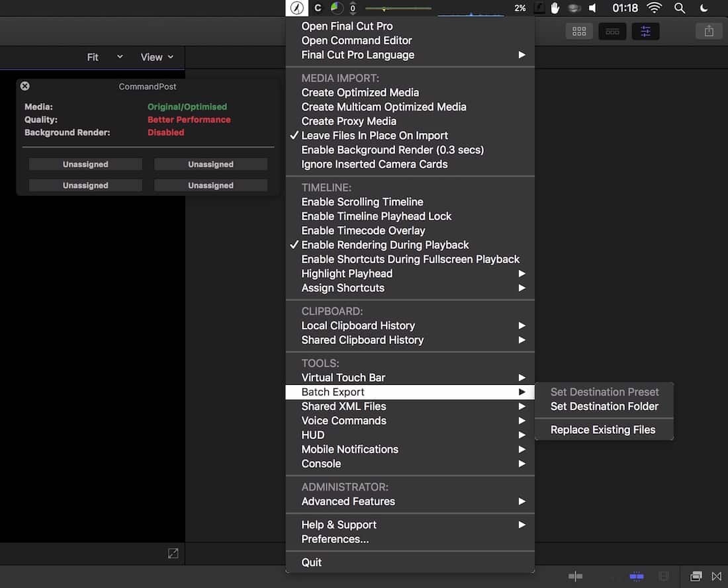Open the effects browser icon
Viewport: 728px width, 588px height.
pos(696,576)
